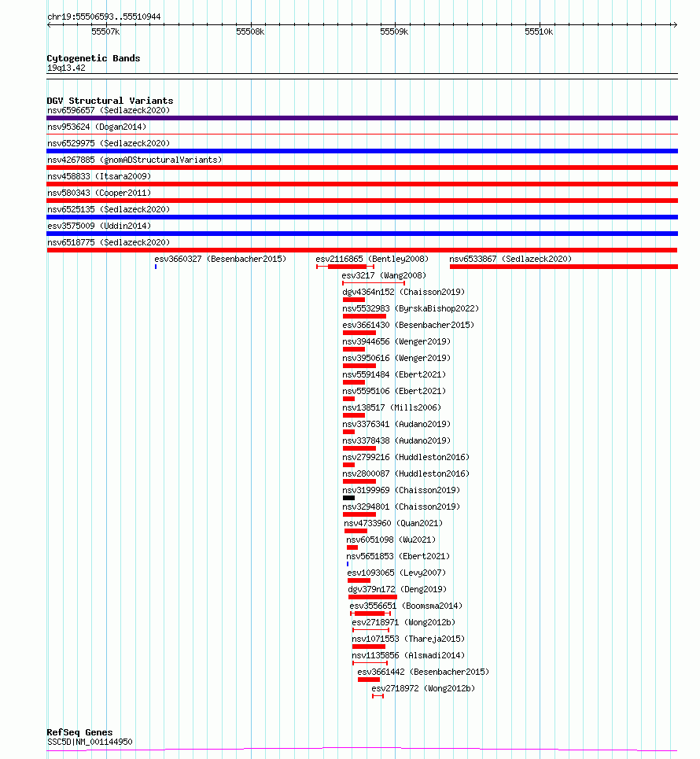Screen dimensions: 700x759
Task: Select nsv3950616 (Wenger2019) label
Action: point(396,358)
